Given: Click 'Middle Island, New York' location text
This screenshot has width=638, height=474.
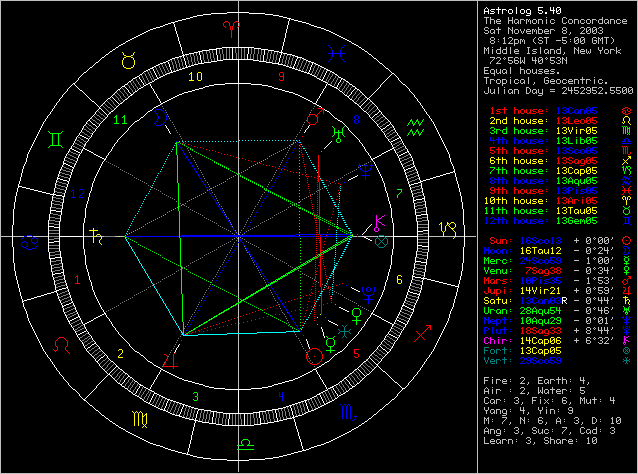Looking at the screenshot, I should click(553, 51).
